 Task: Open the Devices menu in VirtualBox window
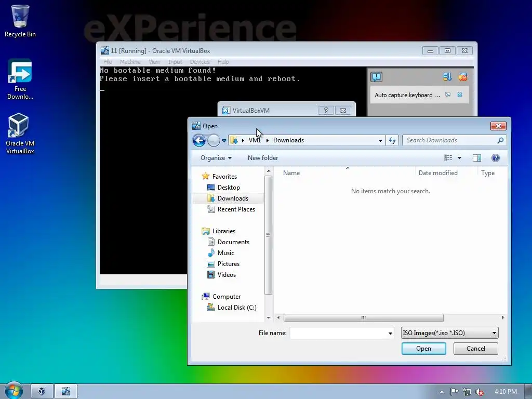coord(200,62)
